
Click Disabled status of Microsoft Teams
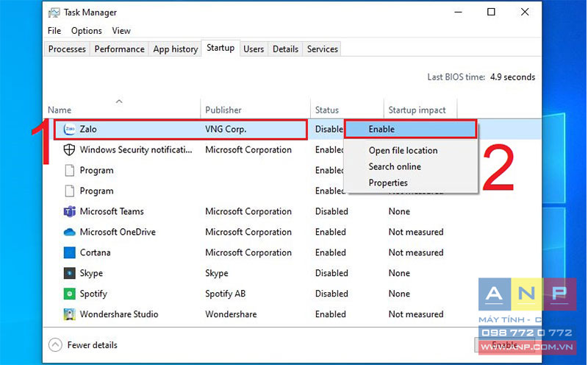[x=331, y=211]
